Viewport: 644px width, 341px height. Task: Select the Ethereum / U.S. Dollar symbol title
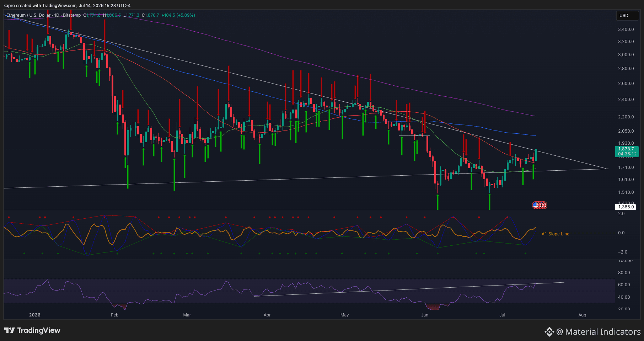(x=28, y=15)
